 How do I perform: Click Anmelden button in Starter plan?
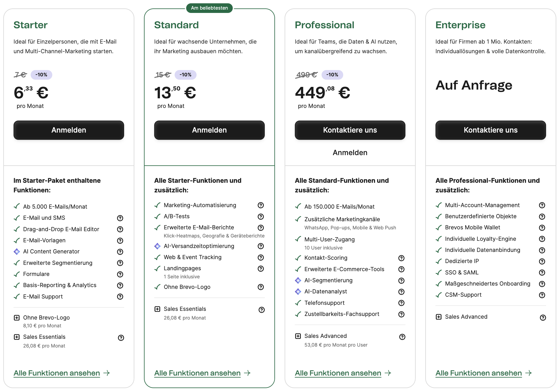pyautogui.click(x=69, y=130)
